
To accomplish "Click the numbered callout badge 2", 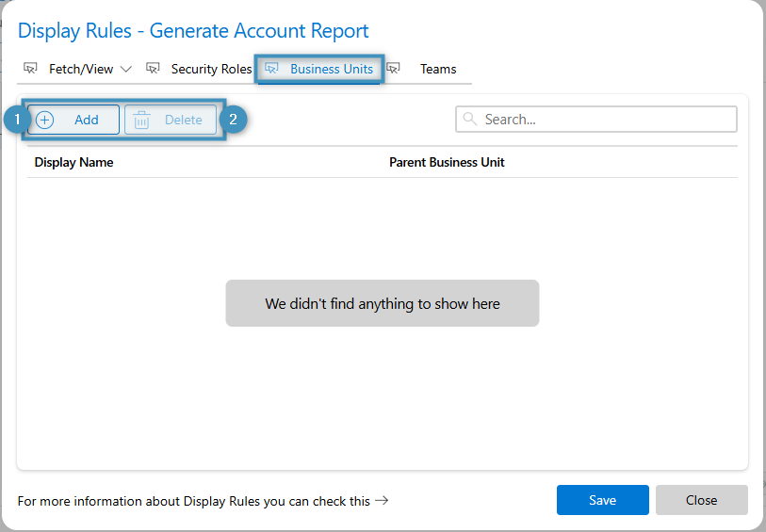I will point(233,120).
